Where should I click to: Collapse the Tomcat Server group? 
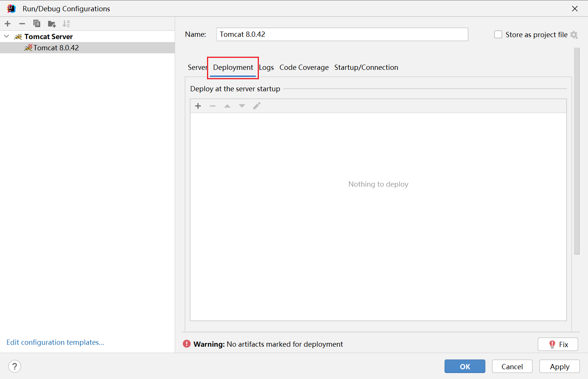pos(6,36)
